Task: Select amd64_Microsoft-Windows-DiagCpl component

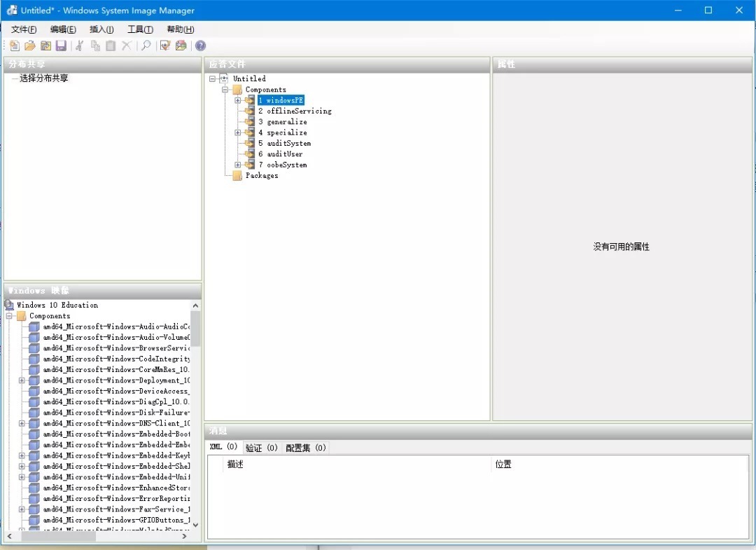Action: point(116,402)
